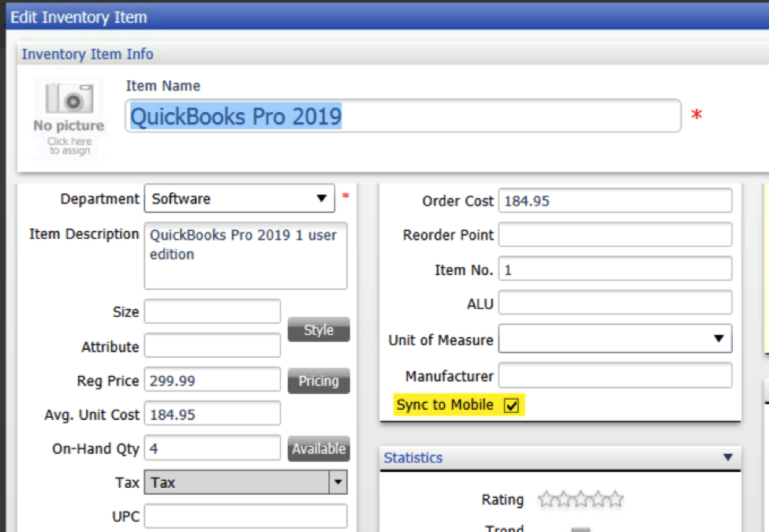Open the Unit of Measure dropdown
Image resolution: width=769 pixels, height=532 pixels.
click(615, 338)
